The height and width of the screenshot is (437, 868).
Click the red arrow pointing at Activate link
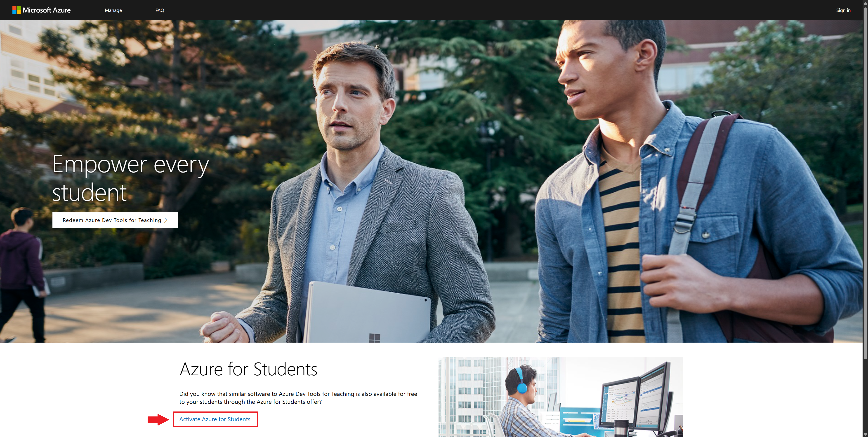click(x=158, y=419)
